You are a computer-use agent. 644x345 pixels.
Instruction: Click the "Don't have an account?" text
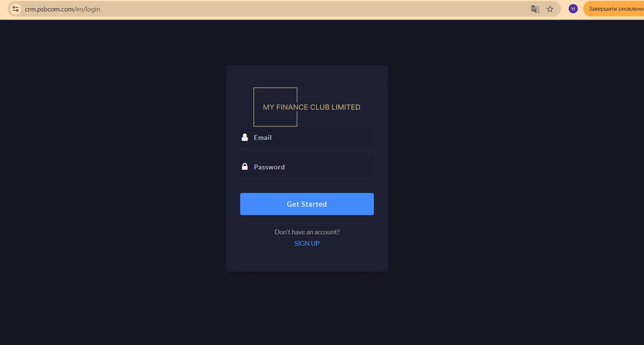pos(307,232)
